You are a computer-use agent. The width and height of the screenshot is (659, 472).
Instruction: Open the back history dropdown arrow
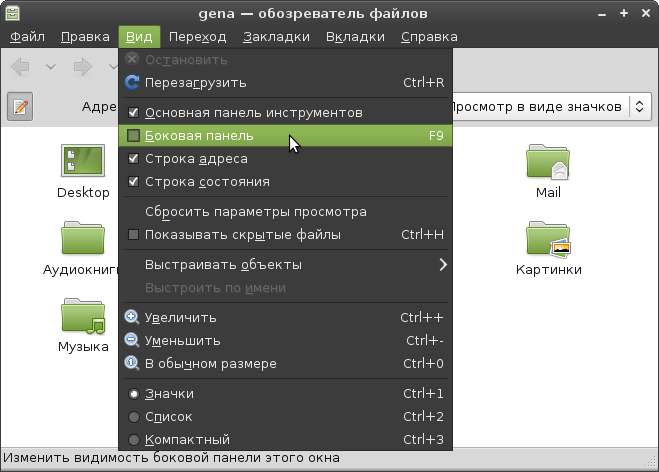coord(51,67)
